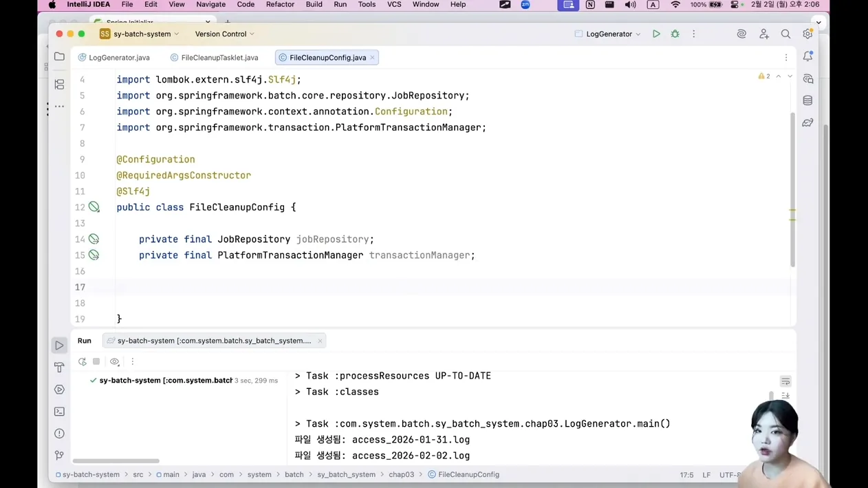
Task: Open the AI chat tool window in the right sidebar
Action: pos(807,79)
